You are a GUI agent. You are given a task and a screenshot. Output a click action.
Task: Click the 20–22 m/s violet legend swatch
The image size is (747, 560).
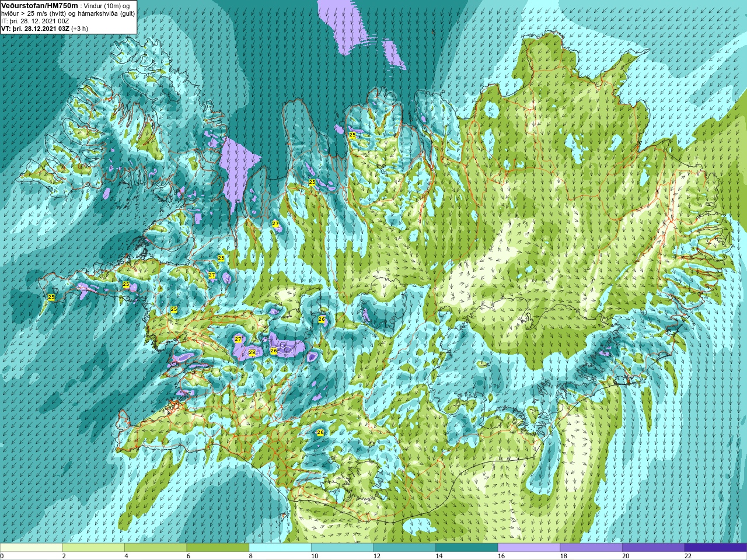coord(653,548)
